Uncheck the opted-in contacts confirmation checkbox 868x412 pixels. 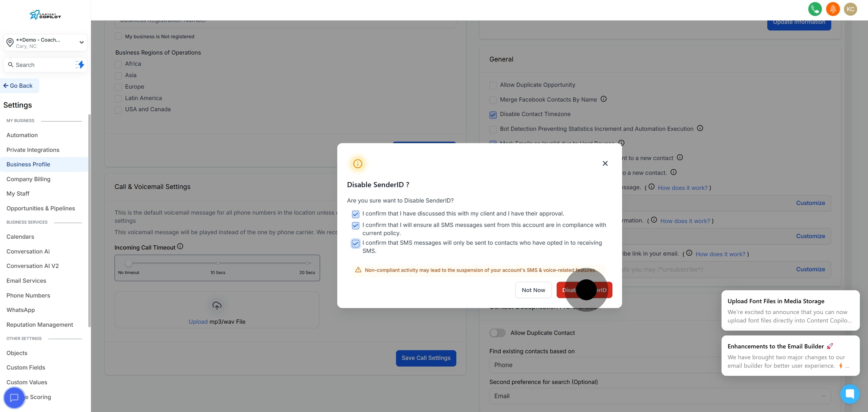tap(356, 243)
